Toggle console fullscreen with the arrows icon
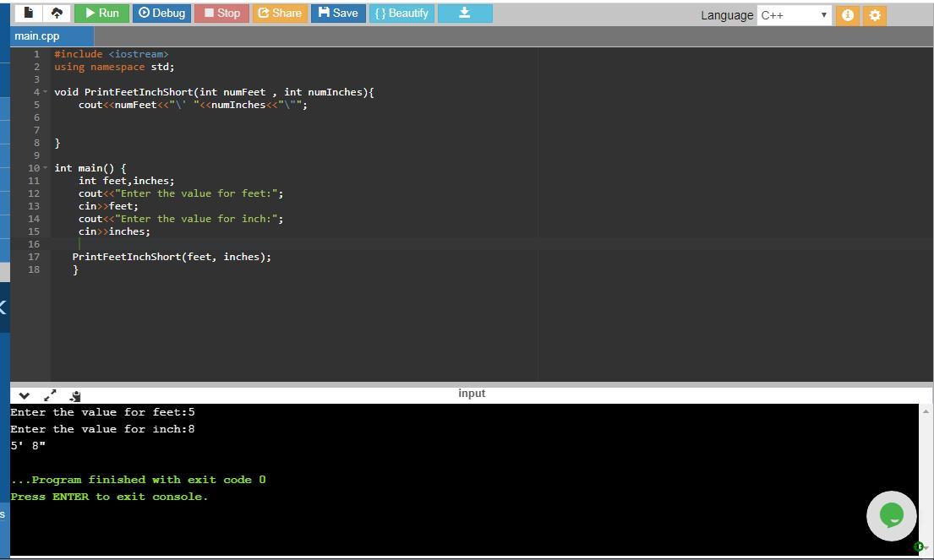934x560 pixels. [50, 395]
